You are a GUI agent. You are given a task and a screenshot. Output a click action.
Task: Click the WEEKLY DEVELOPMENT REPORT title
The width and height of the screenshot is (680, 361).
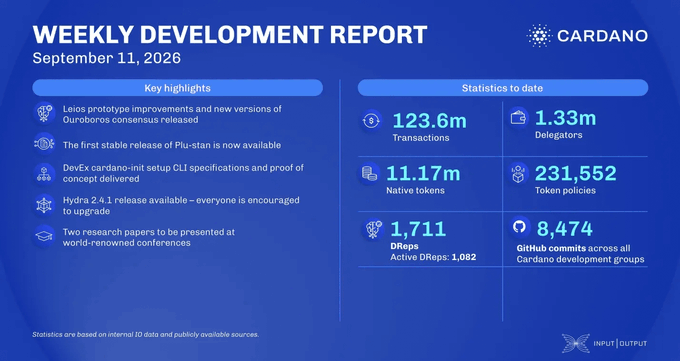tap(230, 35)
